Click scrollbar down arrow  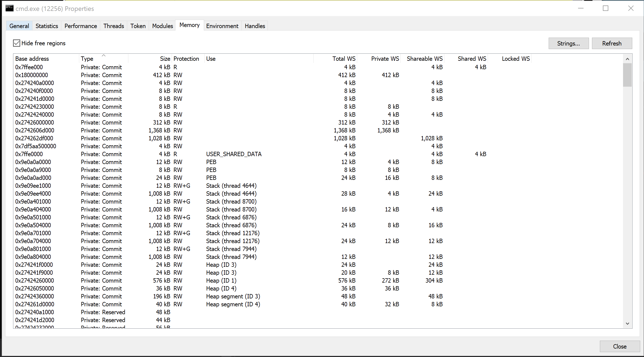(627, 323)
